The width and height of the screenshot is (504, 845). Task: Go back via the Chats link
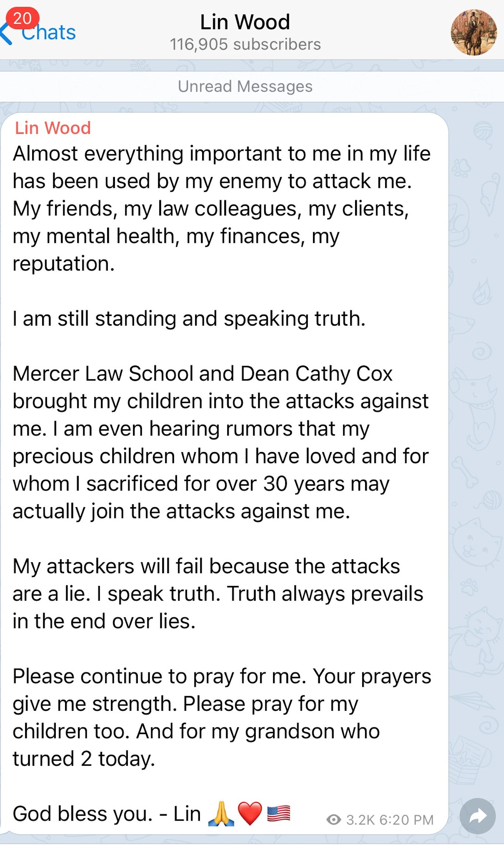(x=49, y=33)
